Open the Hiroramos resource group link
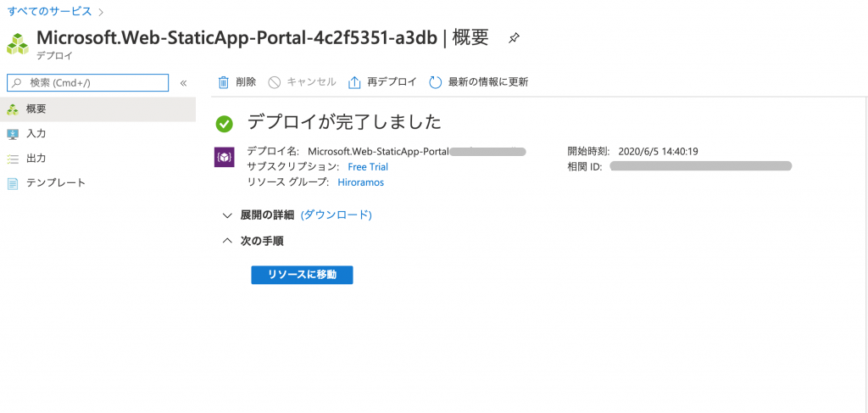The width and height of the screenshot is (868, 413). click(x=360, y=182)
